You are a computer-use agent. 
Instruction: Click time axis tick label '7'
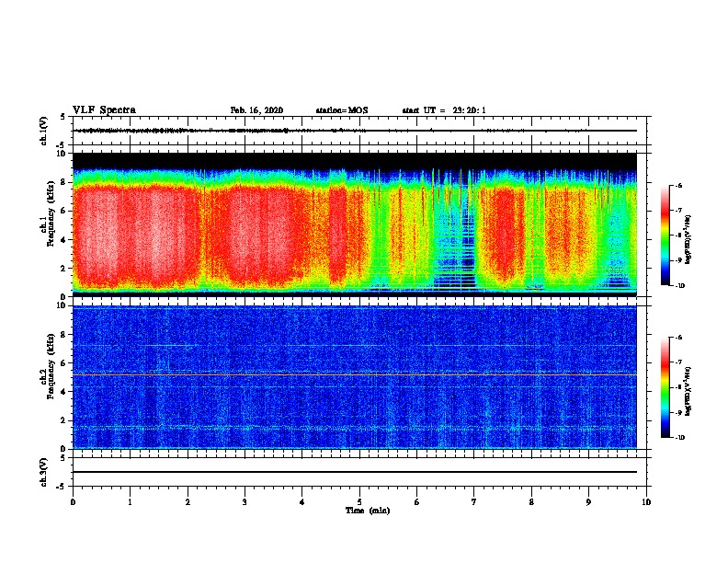point(474,502)
